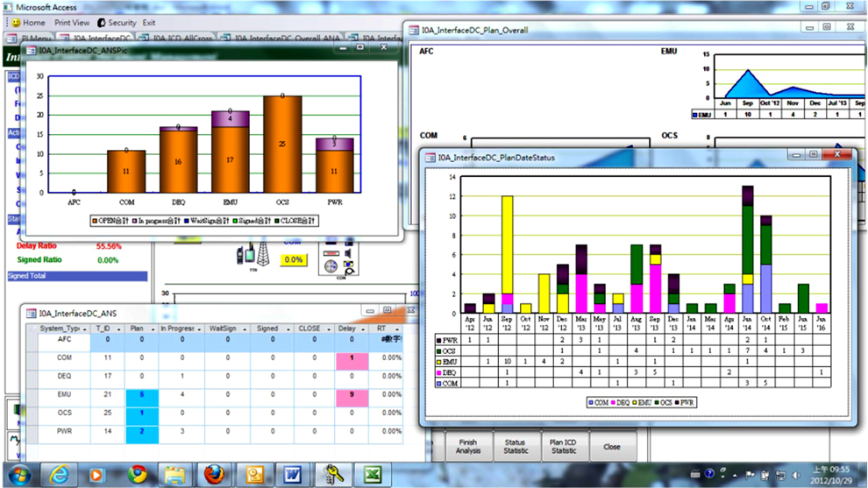Select the AFC row selector in ANS table

pos(32,343)
